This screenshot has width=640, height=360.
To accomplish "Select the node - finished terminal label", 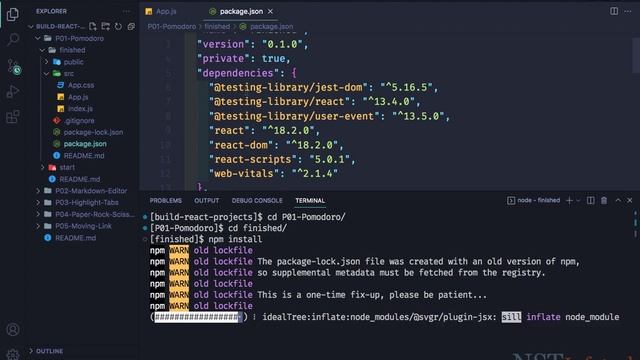I will [x=534, y=200].
